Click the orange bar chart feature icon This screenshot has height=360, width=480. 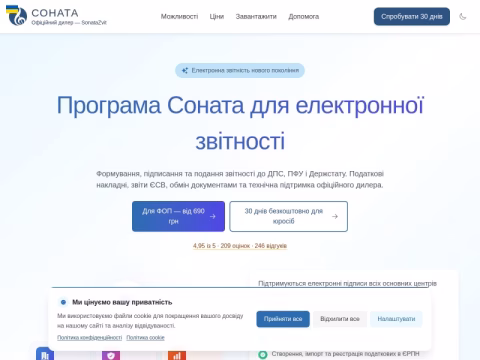(x=177, y=355)
